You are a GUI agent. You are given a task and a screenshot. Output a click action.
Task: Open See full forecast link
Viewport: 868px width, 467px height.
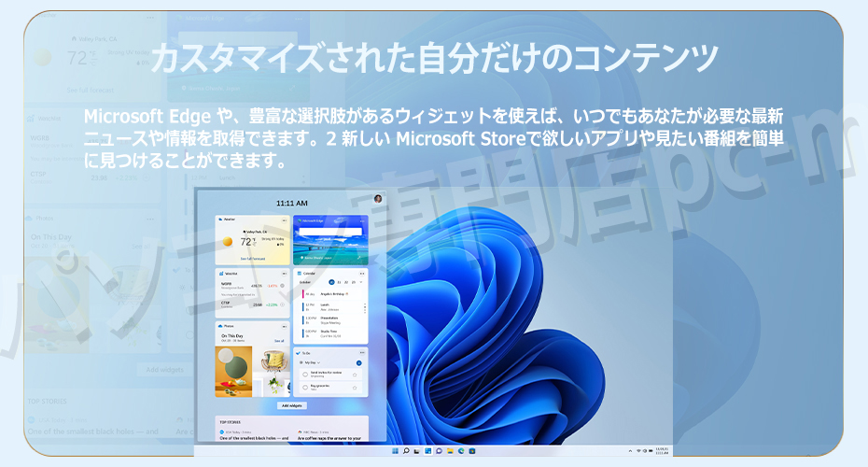pyautogui.click(x=252, y=259)
